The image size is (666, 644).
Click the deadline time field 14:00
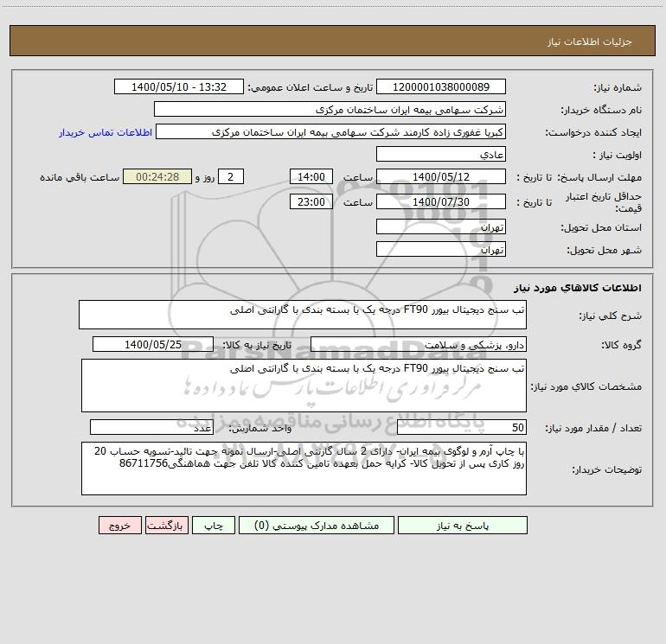click(x=311, y=176)
